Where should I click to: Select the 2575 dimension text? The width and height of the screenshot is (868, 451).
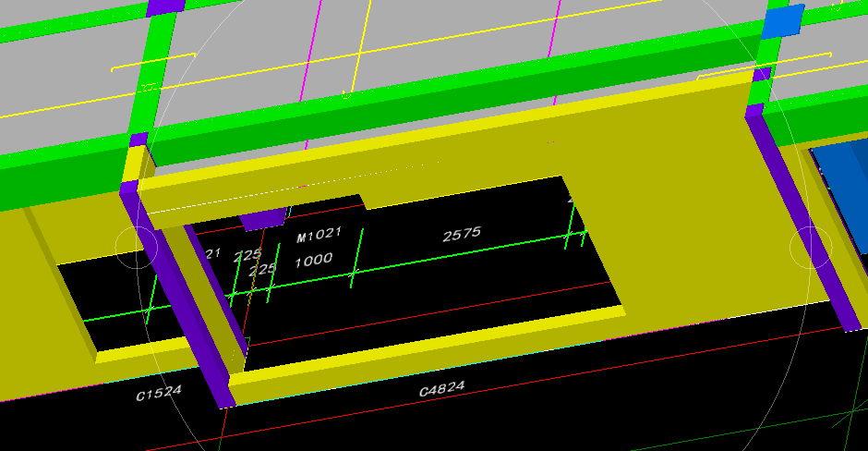[462, 235]
